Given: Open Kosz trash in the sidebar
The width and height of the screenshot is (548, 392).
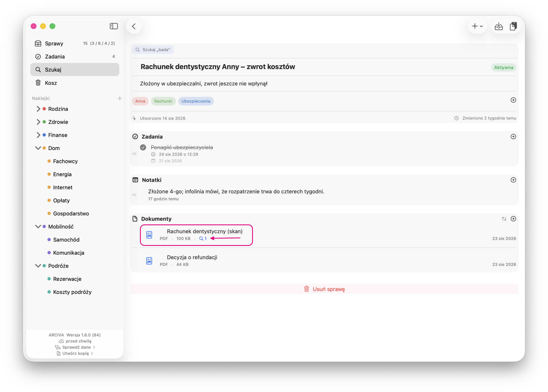Looking at the screenshot, I should tap(75, 83).
